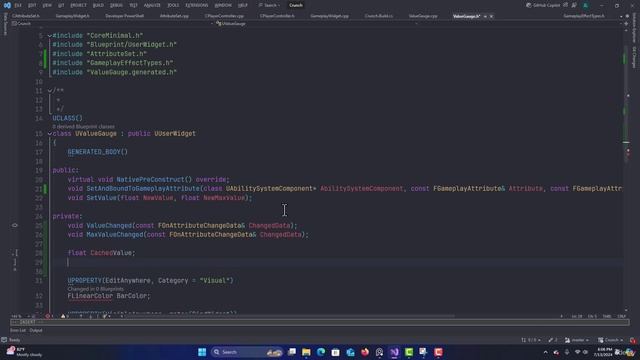The width and height of the screenshot is (640, 360).
Task: Click the red C app taskbar icon
Action: [438, 352]
